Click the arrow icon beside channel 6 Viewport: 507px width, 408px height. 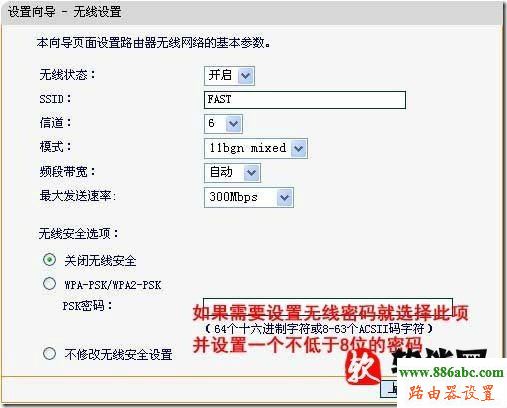pos(233,124)
